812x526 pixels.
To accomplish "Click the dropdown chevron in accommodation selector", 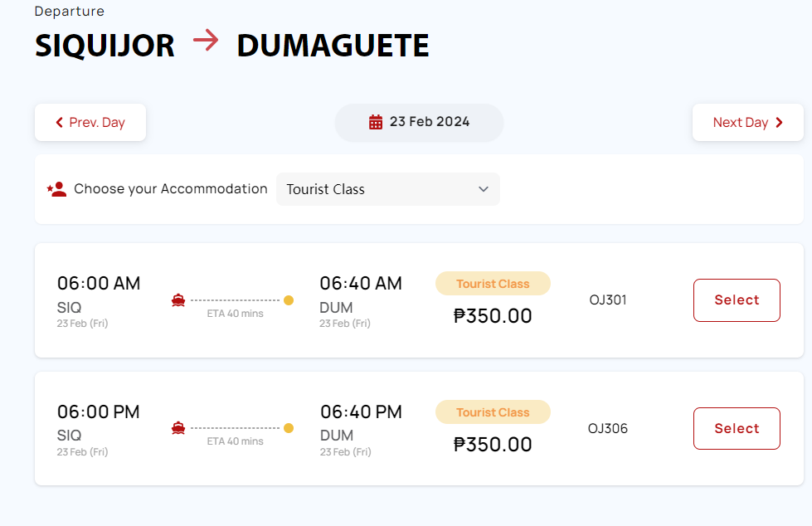I will coord(484,189).
